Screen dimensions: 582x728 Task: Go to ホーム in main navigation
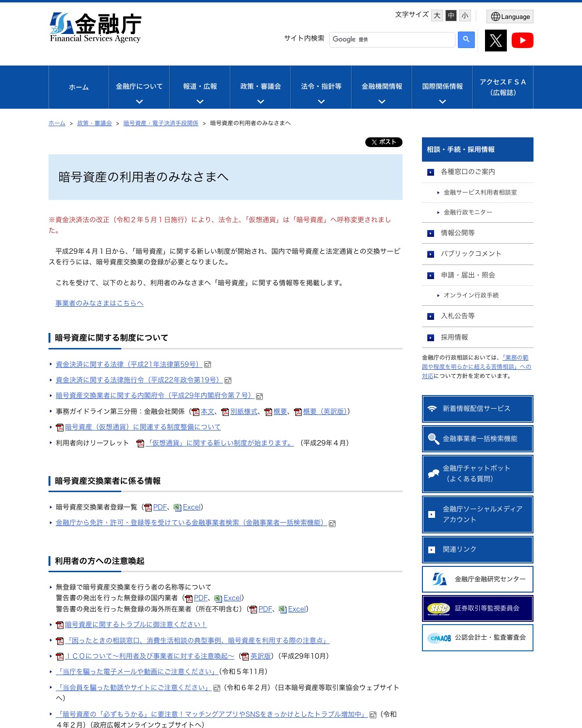click(79, 87)
